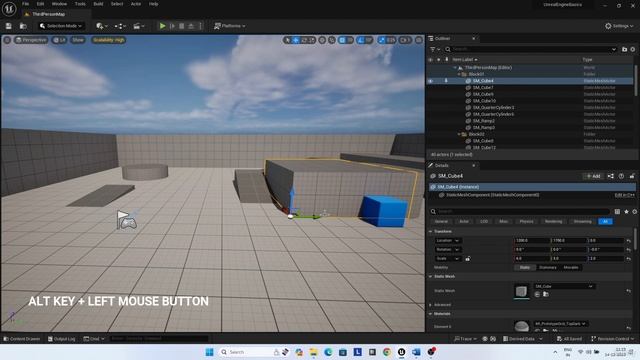
Task: Click the Outliner search field
Action: pos(530,49)
